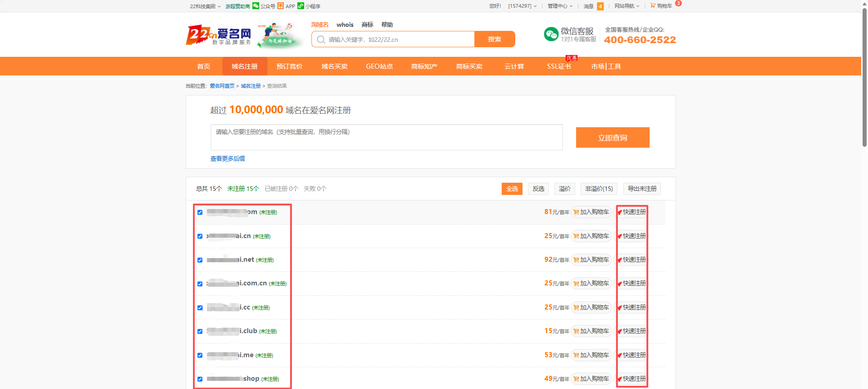
Task: Click the 公众号 WeChat icon
Action: pos(256,6)
